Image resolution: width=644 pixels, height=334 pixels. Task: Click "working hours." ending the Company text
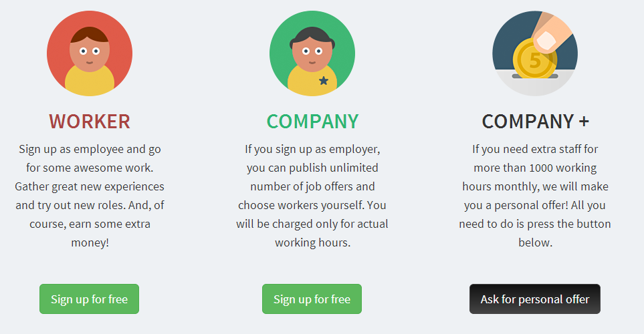click(312, 242)
